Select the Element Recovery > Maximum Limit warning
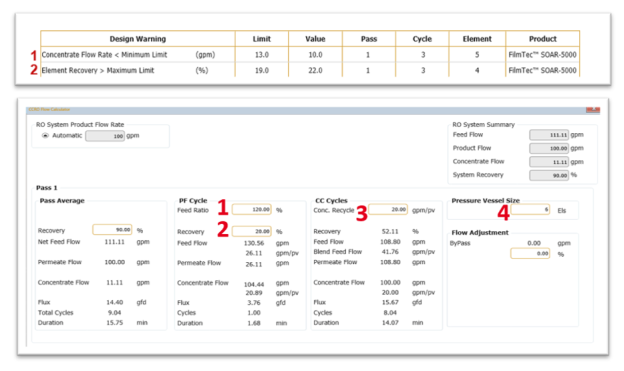The height and width of the screenshot is (371, 624). click(x=98, y=70)
